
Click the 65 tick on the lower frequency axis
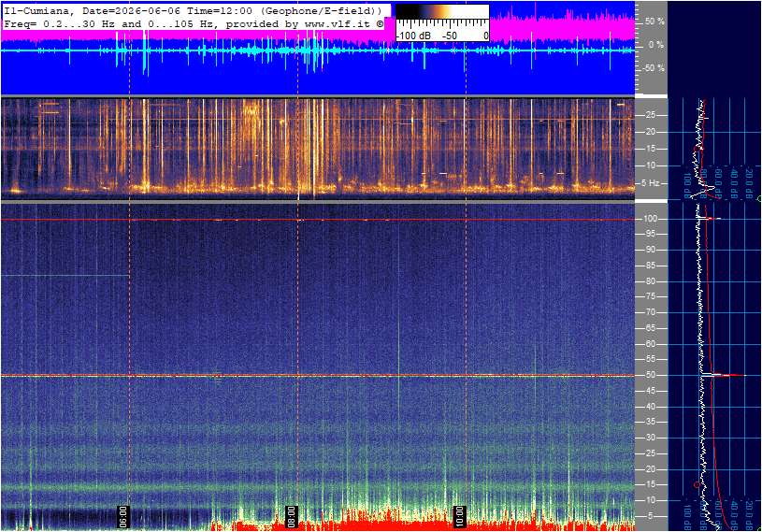pyautogui.click(x=650, y=328)
